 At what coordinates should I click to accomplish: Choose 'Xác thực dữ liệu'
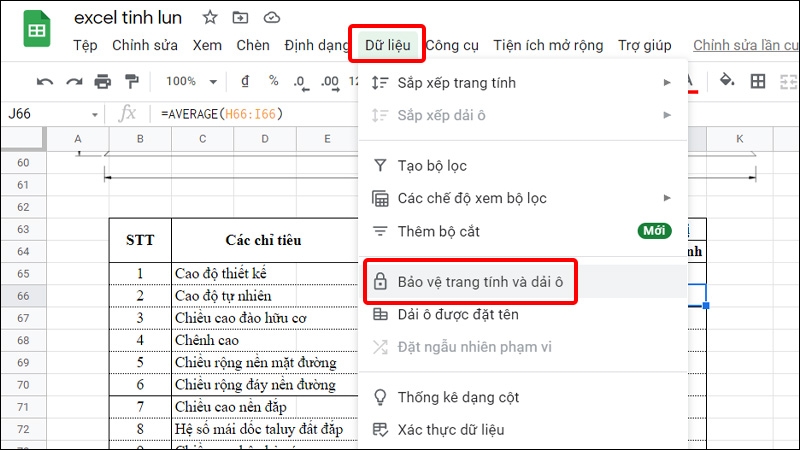(522, 430)
